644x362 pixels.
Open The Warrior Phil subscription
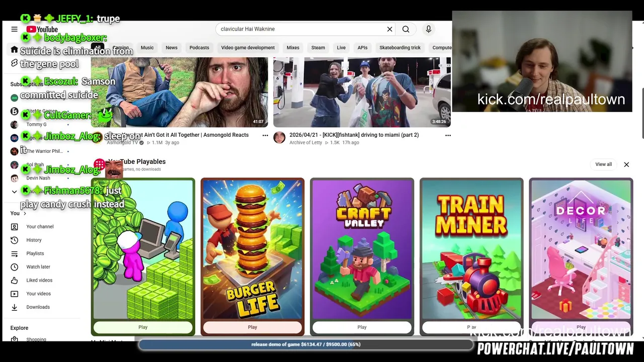(44, 151)
